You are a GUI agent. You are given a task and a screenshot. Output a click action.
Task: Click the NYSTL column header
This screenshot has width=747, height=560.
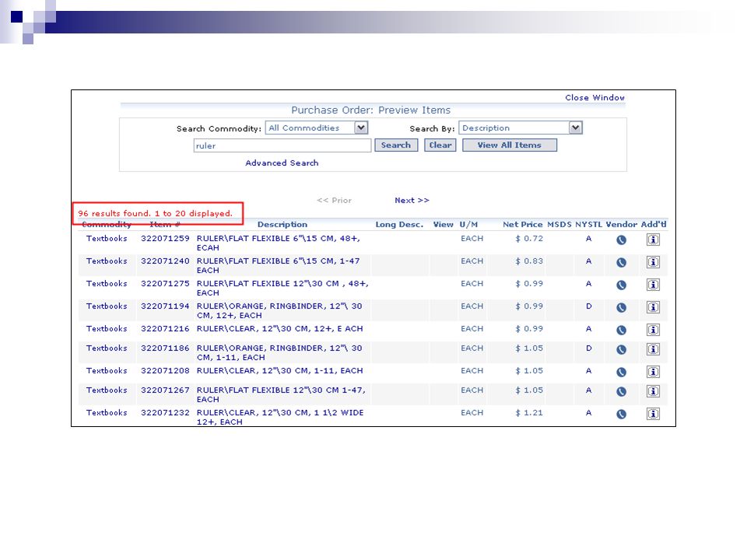[x=588, y=224]
